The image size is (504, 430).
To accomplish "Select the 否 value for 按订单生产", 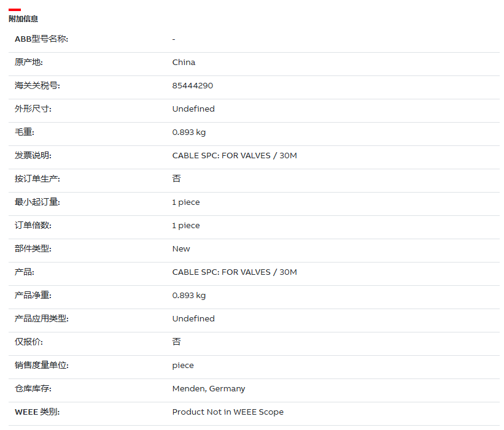I will tap(176, 179).
